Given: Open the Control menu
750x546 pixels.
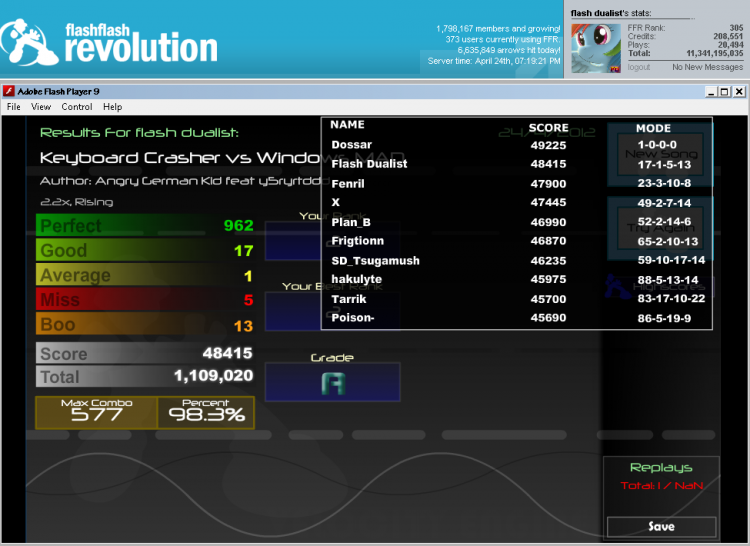Looking at the screenshot, I should coord(77,107).
